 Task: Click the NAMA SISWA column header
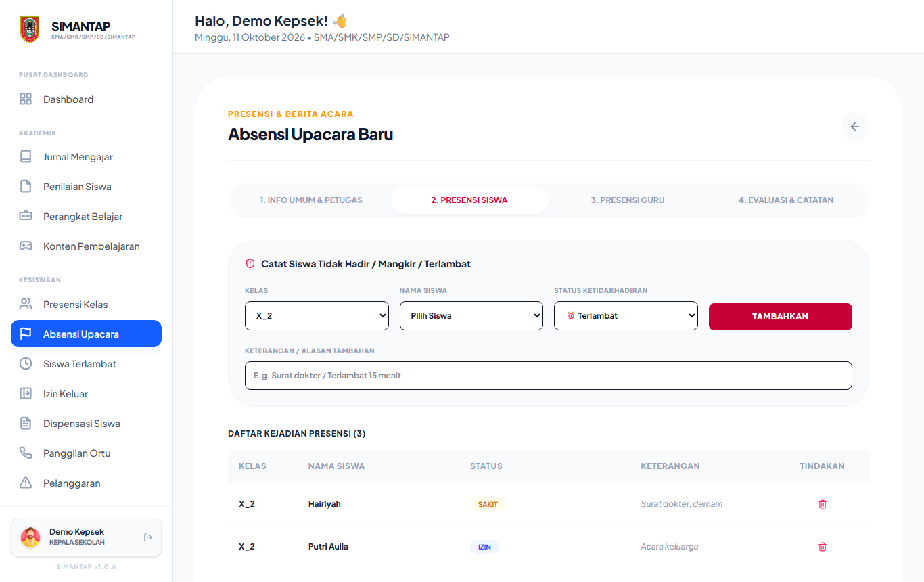(336, 466)
